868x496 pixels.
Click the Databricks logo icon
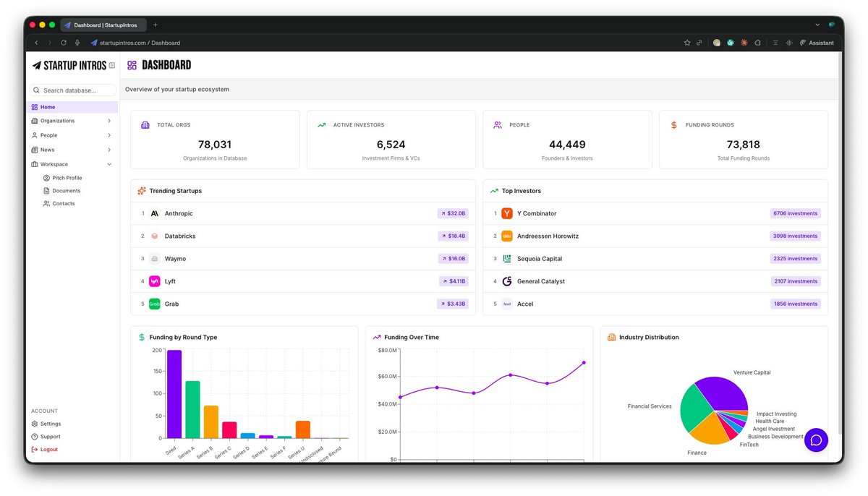pyautogui.click(x=155, y=236)
